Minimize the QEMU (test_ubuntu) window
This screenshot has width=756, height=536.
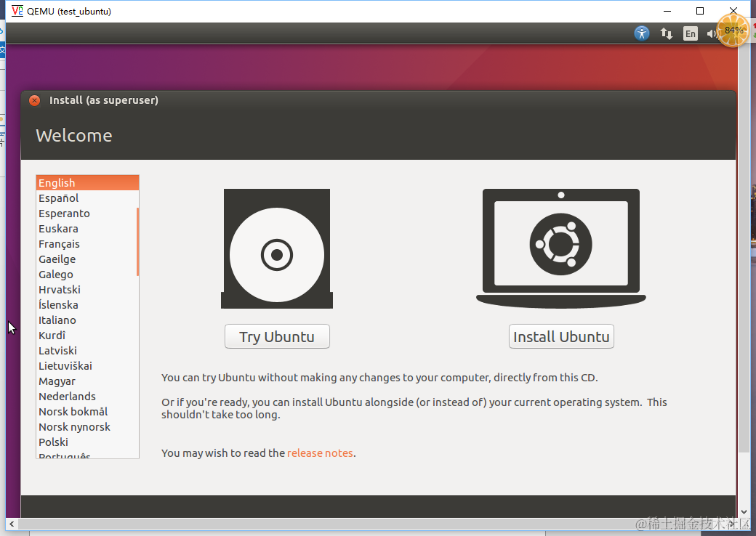[x=667, y=11]
